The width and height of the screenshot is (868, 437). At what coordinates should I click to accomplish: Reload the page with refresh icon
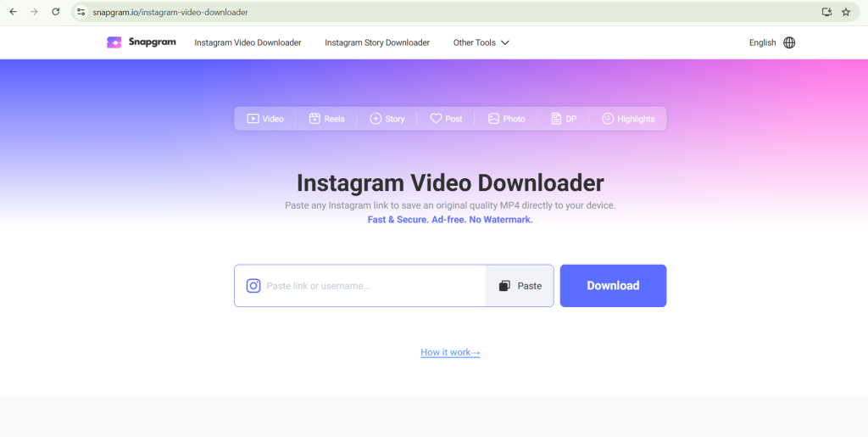pos(56,12)
